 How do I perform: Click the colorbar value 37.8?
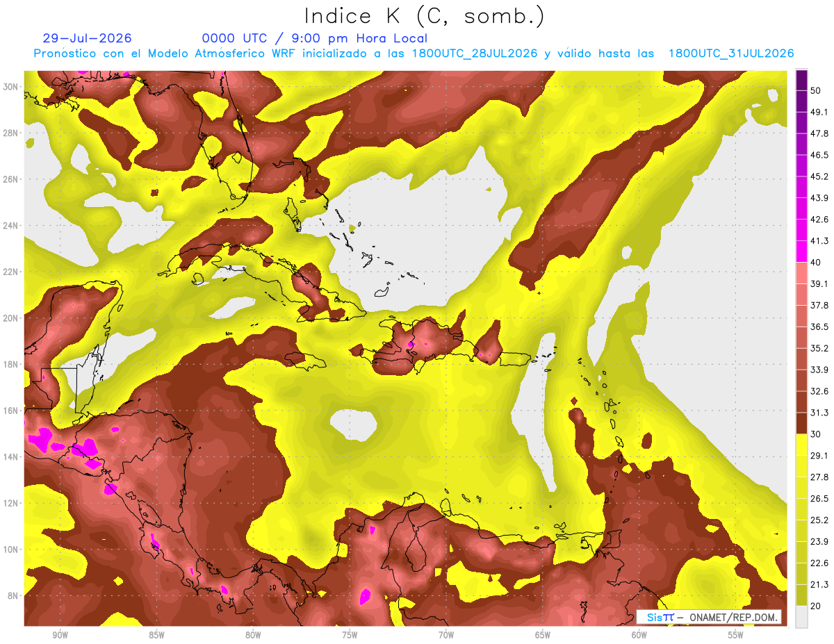(819, 305)
